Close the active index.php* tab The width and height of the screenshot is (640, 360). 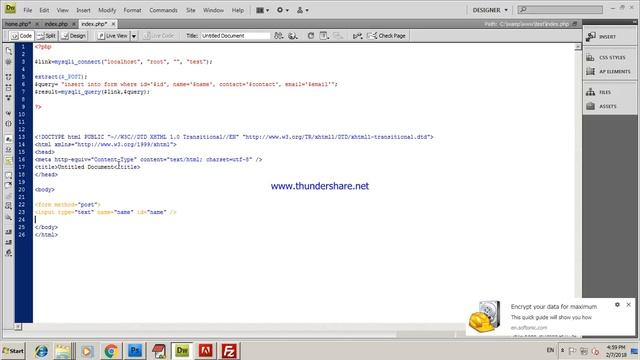pyautogui.click(x=113, y=24)
